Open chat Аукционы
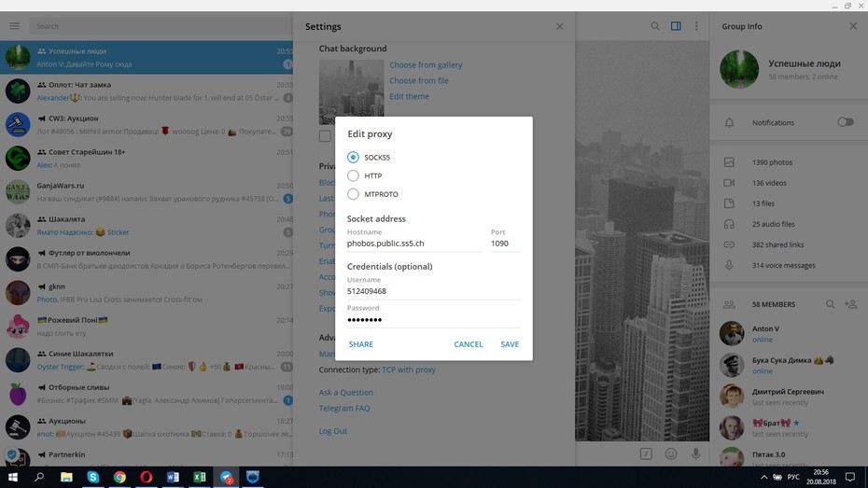 (147, 427)
